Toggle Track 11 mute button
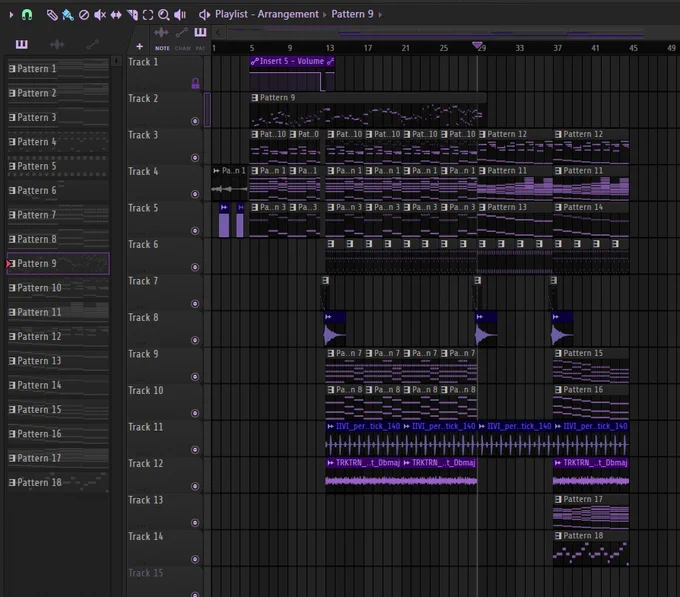 click(x=195, y=450)
